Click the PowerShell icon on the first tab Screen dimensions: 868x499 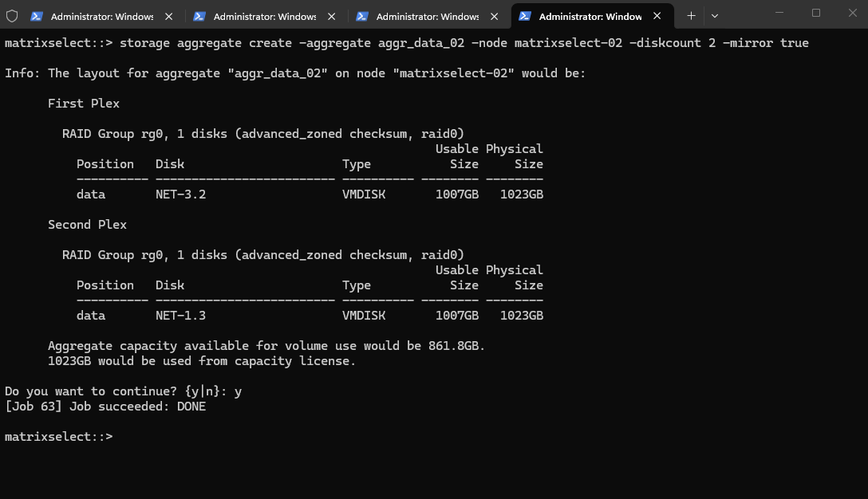[37, 16]
